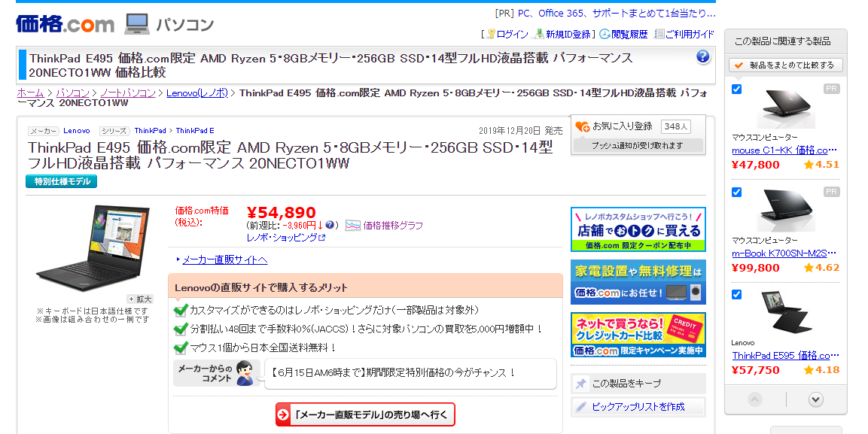Uncheck the ThinkPad E595 compare checkbox
Image resolution: width=868 pixels, height=434 pixels.
737,295
